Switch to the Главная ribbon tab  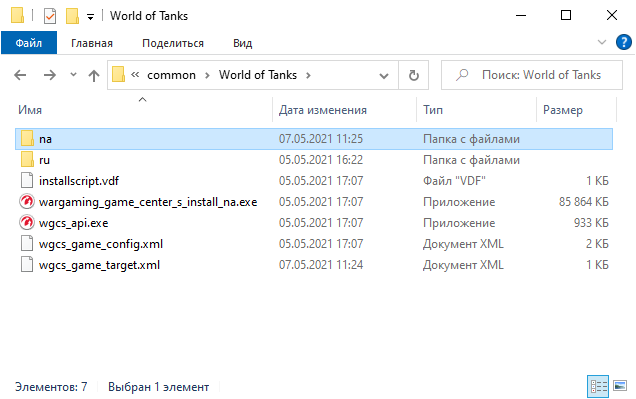92,43
